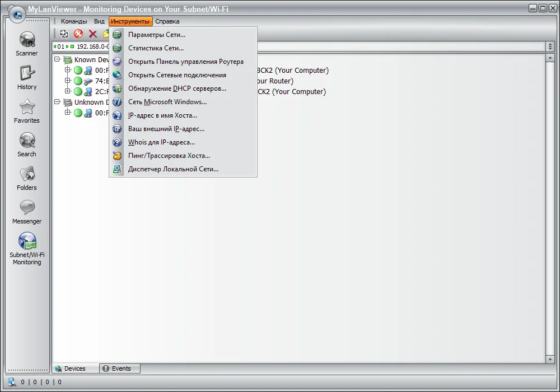
Task: Click icon beside IP-адрес в имя Хоста
Action: tap(117, 115)
